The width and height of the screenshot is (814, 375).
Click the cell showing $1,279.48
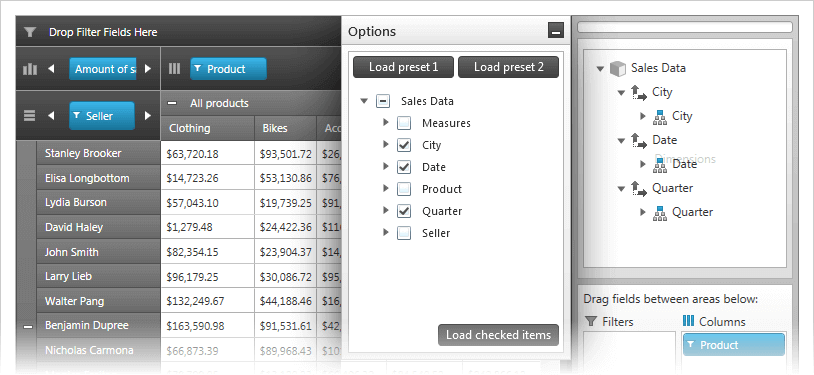pyautogui.click(x=208, y=227)
